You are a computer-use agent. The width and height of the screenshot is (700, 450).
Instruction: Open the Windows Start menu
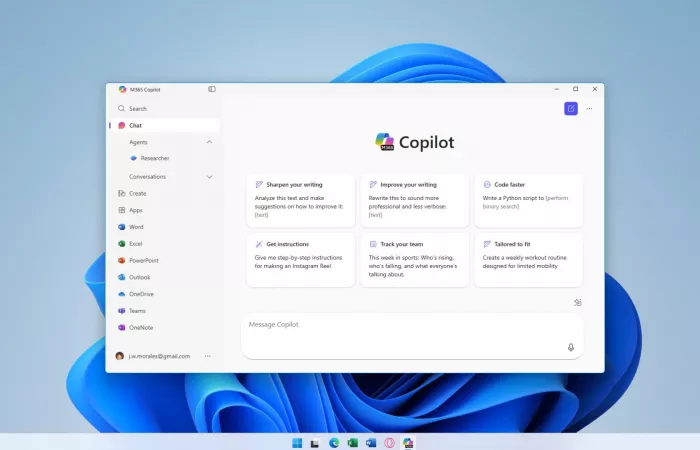point(297,442)
